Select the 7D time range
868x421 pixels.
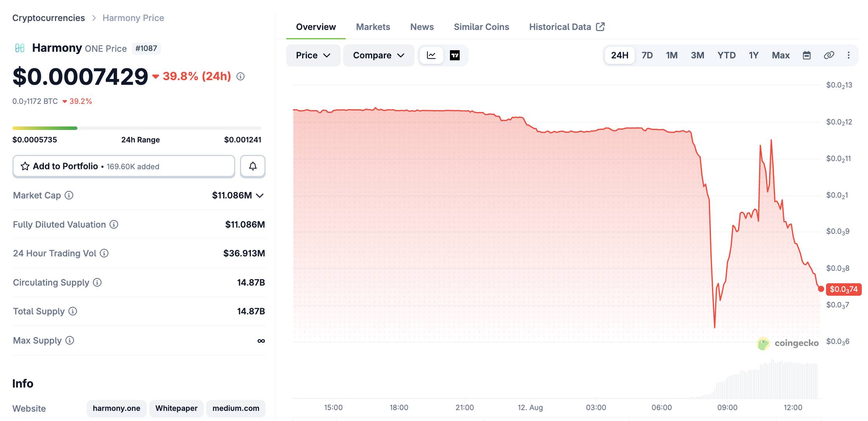pos(647,55)
